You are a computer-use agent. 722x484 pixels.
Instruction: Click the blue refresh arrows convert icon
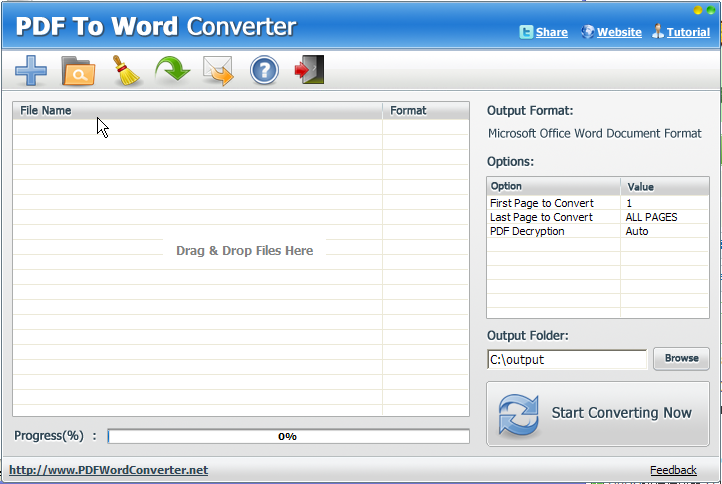coord(518,414)
